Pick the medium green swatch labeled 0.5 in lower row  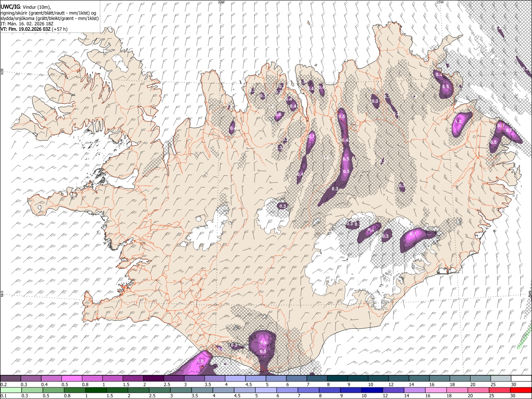click(54, 390)
